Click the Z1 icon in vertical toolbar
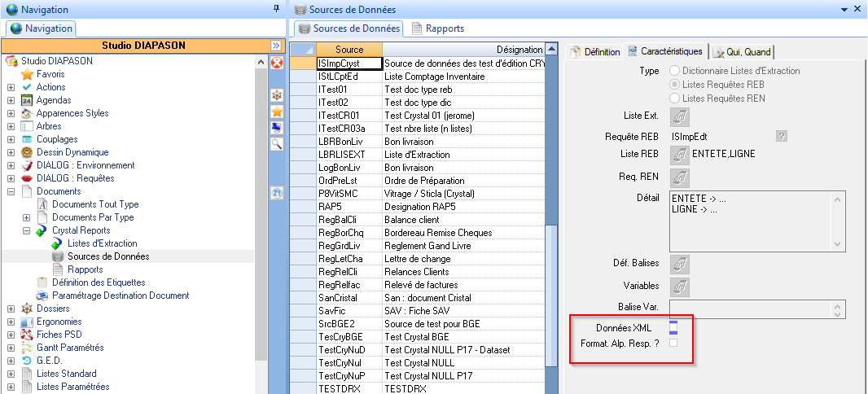Screen dimensions: 868x394 tap(277, 193)
